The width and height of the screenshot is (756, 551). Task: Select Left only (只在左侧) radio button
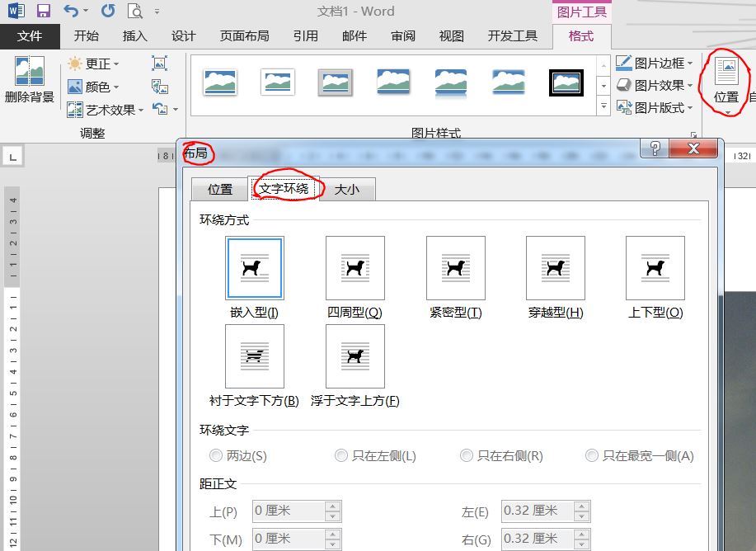coord(340,455)
